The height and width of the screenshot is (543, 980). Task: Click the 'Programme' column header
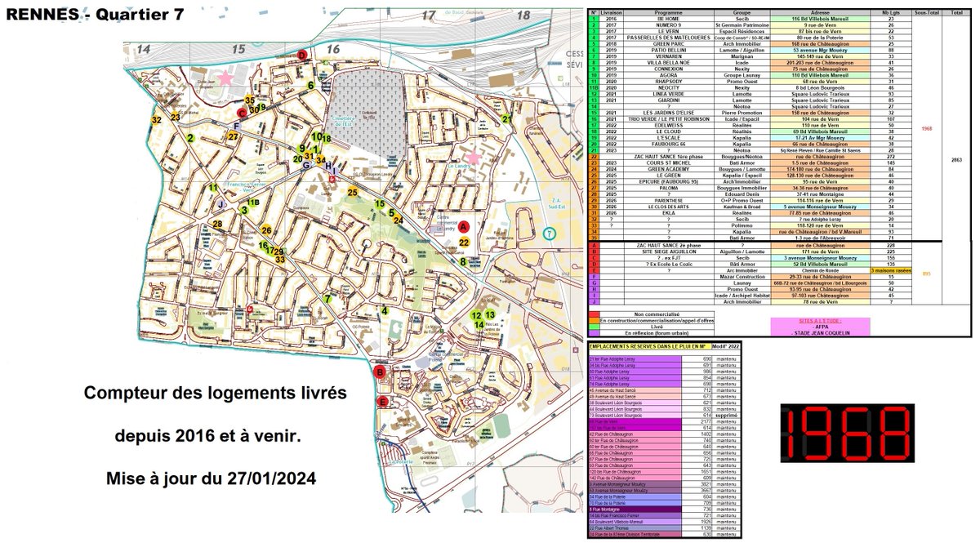pyautogui.click(x=668, y=13)
